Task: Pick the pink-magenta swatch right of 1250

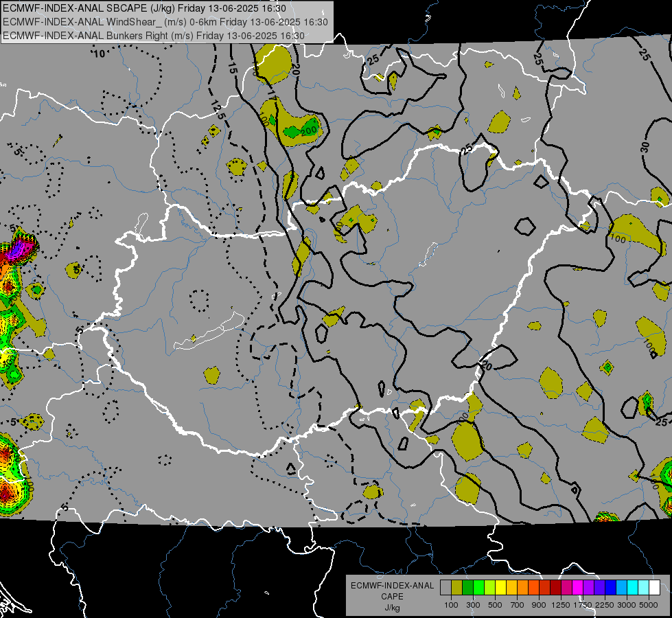Action: [x=566, y=587]
